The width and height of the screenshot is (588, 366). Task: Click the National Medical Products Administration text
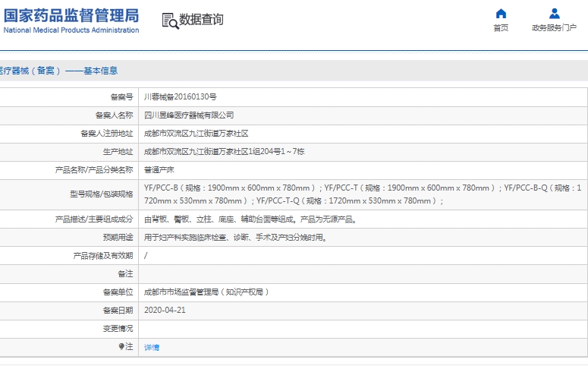click(x=71, y=30)
